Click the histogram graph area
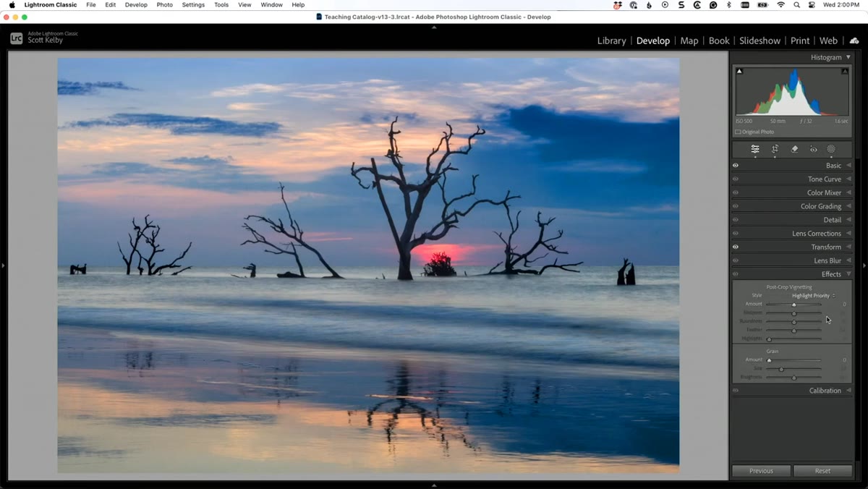Image resolution: width=868 pixels, height=489 pixels. (x=792, y=91)
